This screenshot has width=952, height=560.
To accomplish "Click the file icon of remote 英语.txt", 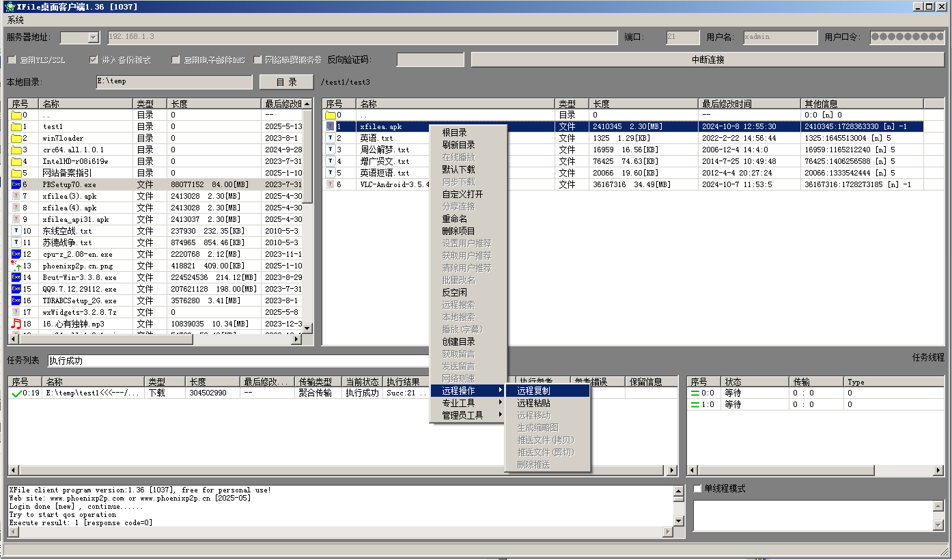I will (x=331, y=138).
